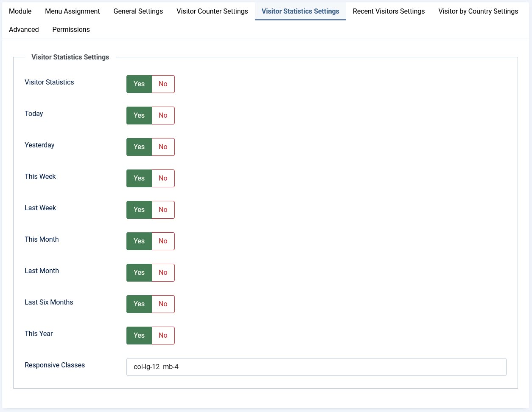
Task: Switch to Visitor by Country Settings
Action: coord(478,11)
